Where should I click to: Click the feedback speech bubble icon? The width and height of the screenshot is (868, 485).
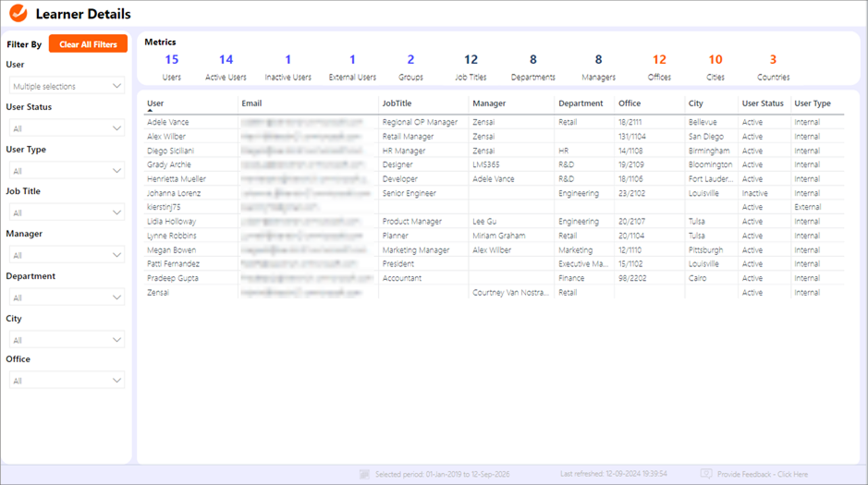click(706, 474)
